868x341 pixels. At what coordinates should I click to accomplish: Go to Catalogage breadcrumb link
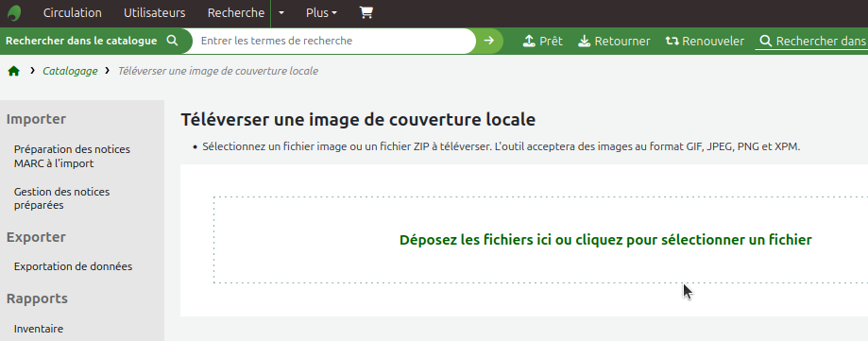70,71
